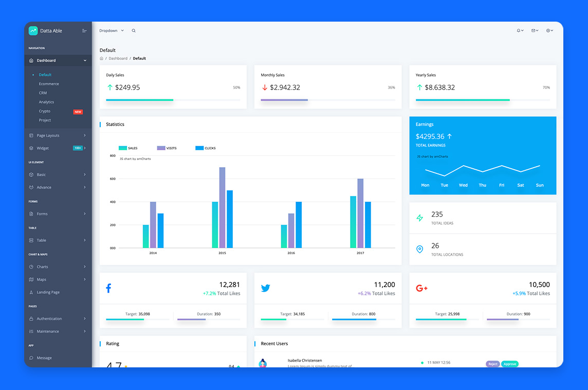The image size is (588, 390).
Task: Expand the Widget menu
Action: pyautogui.click(x=58, y=148)
